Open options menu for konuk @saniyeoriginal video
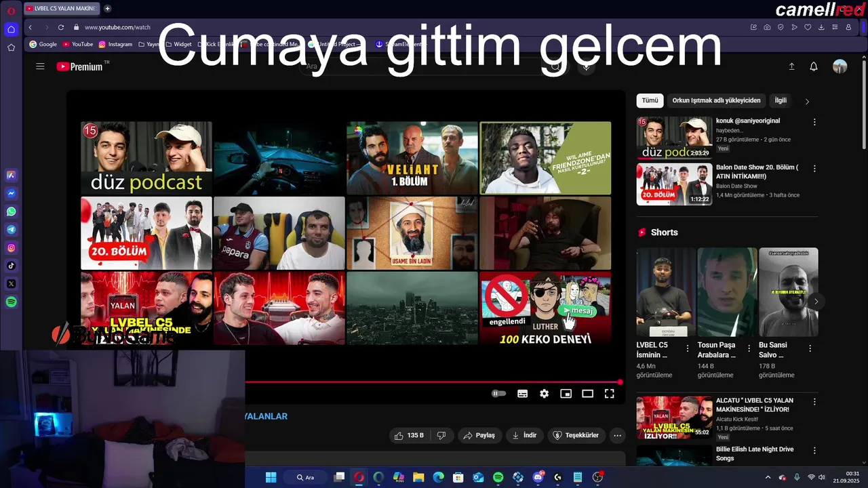868x488 pixels. (814, 122)
